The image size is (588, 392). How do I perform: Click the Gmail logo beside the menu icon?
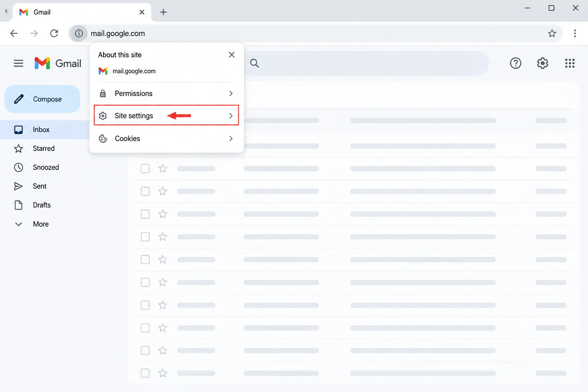[x=58, y=63]
